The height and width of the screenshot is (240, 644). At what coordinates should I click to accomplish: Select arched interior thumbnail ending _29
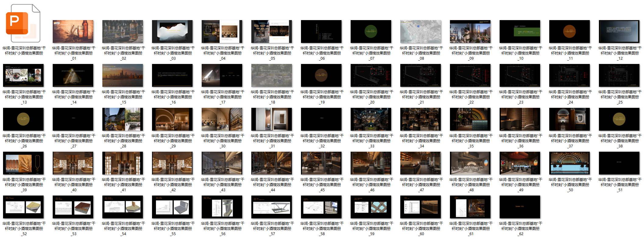(172, 119)
